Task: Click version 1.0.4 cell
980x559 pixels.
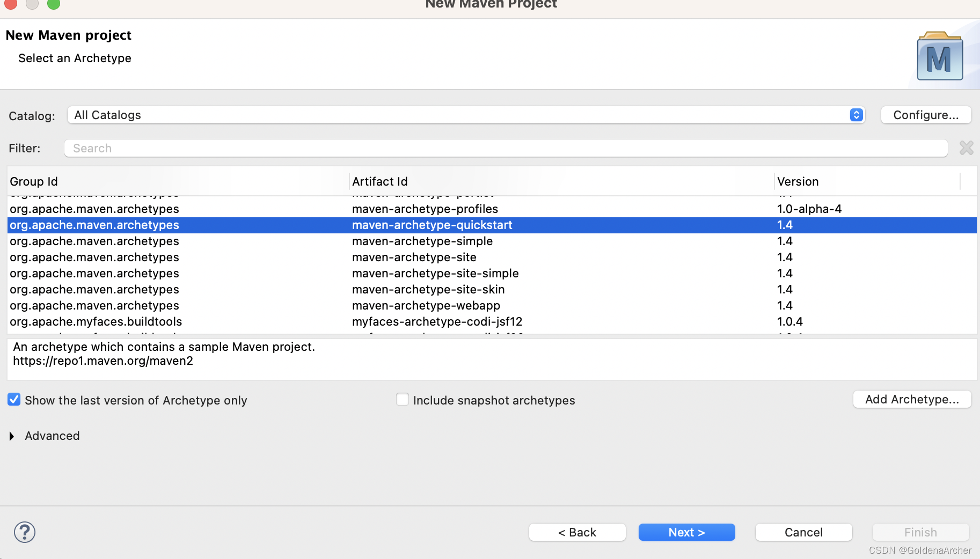Action: [790, 321]
